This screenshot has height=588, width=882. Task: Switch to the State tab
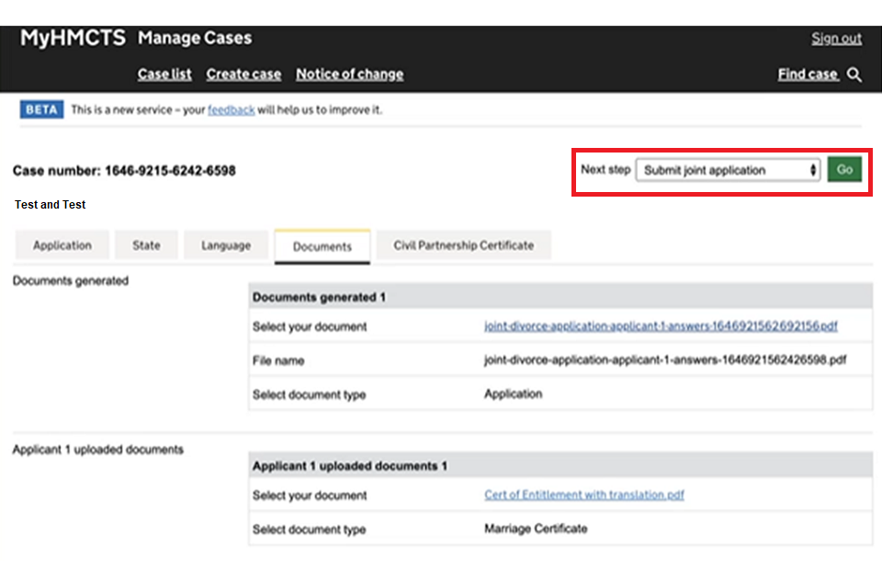click(x=146, y=245)
